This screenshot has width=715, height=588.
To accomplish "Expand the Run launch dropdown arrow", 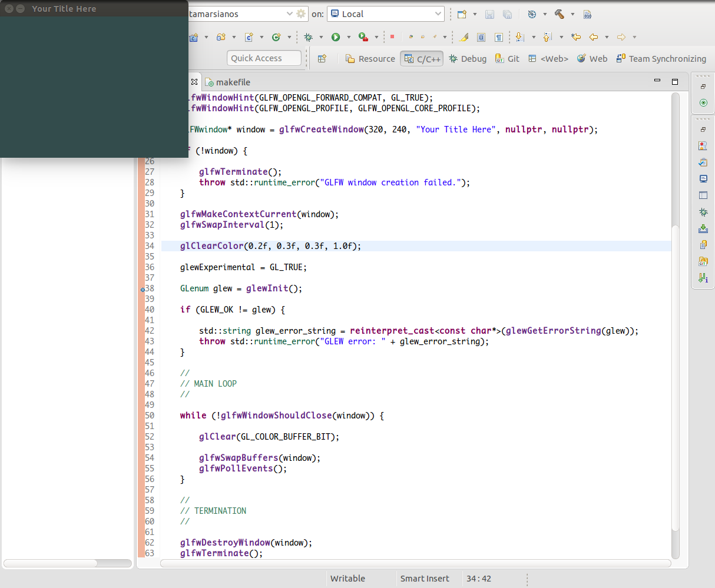I will click(349, 37).
